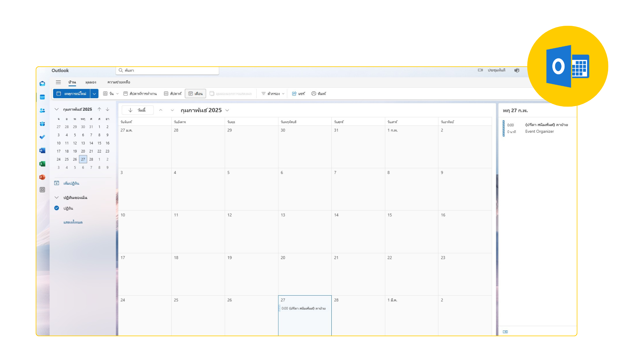The height and width of the screenshot is (362, 644).
Task: Click the Event Organizer text in agenda
Action: pos(539,131)
